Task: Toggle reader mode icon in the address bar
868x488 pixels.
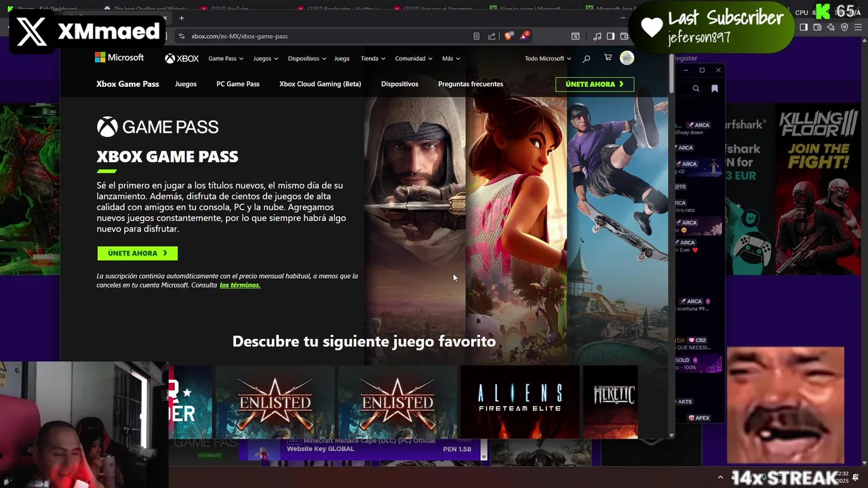Action: 477,36
